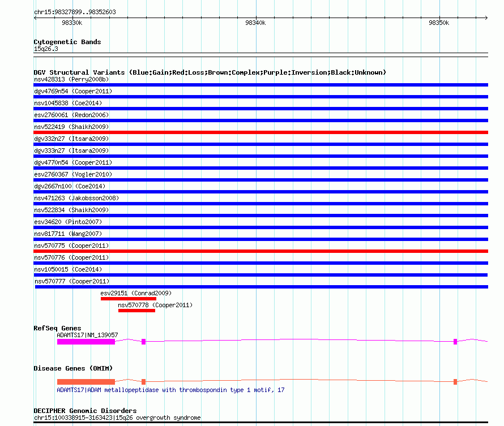Screen dimensions: 504x426
Task: Click the large orange OMIM exon block
Action: (86, 382)
